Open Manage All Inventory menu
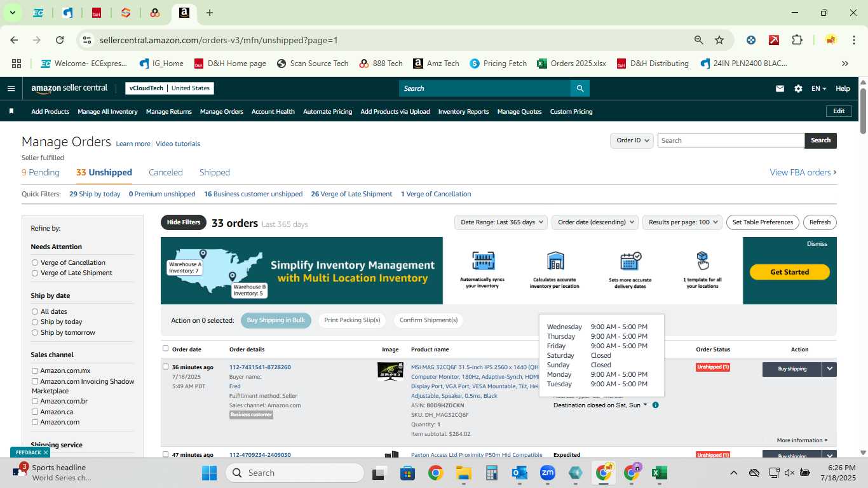The height and width of the screenshot is (488, 868). pos(107,111)
